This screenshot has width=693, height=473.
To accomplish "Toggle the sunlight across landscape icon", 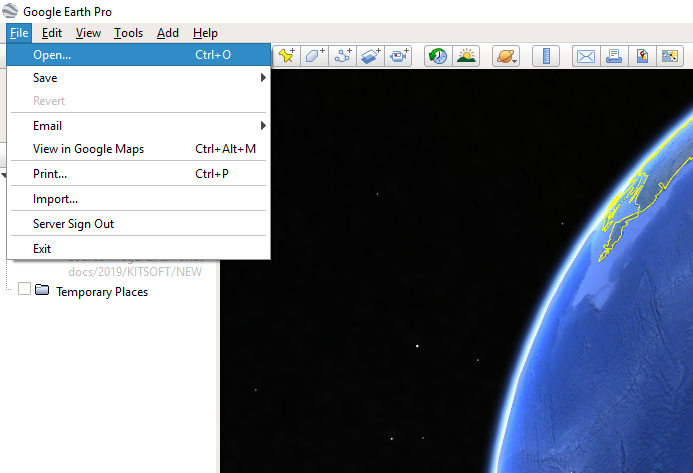I will (x=466, y=56).
